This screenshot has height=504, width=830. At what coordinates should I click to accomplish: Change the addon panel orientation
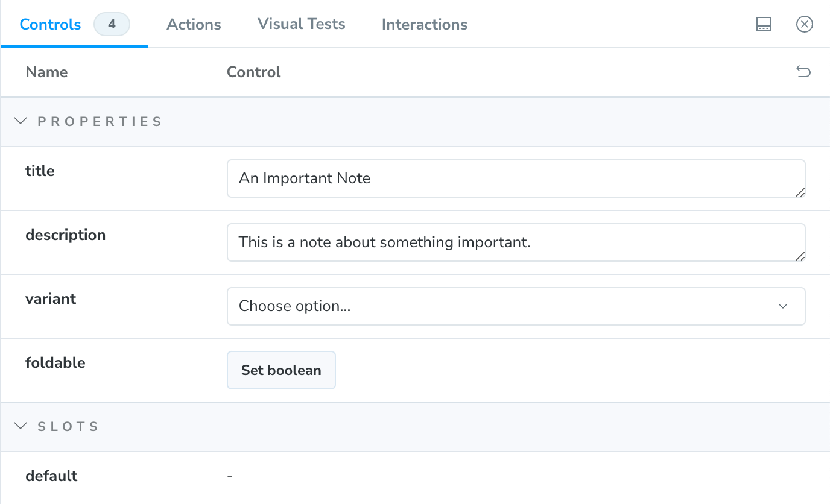pos(764,24)
